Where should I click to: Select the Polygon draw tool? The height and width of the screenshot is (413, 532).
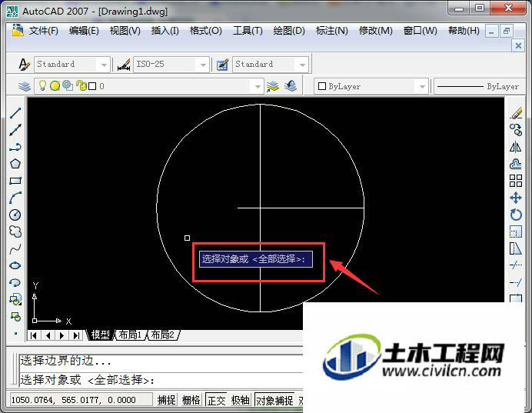(15, 164)
